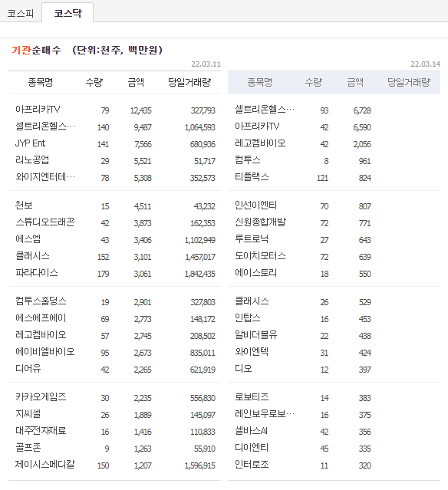Click the 에이스토리 stock name
Viewport: 448px width, 490px height.
[255, 273]
